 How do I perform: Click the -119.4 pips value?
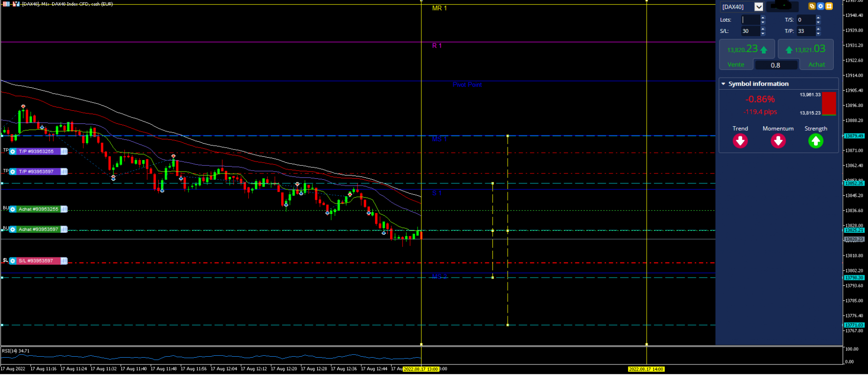point(760,112)
